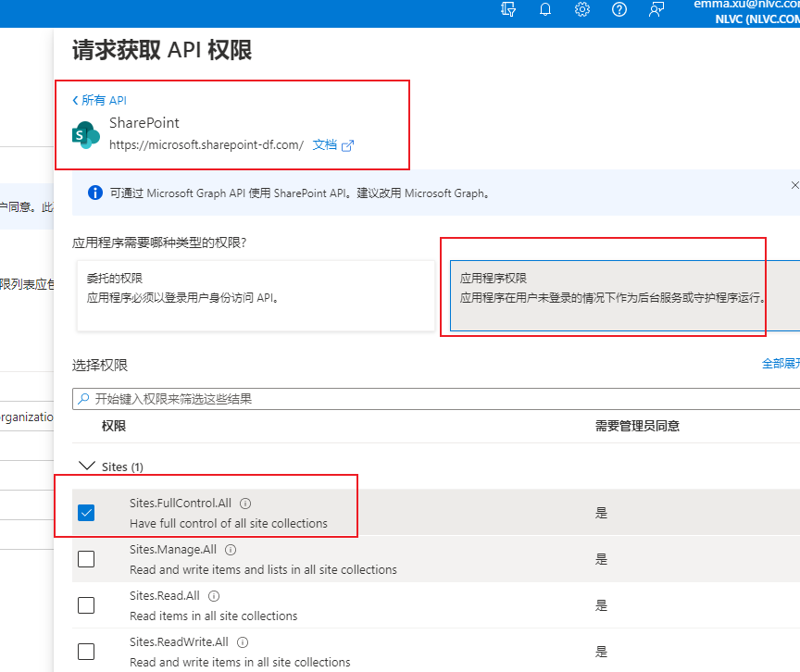Screen dimensions: 800x672
Task: Check the Sites.Read.All checkbox
Action: coord(86,605)
